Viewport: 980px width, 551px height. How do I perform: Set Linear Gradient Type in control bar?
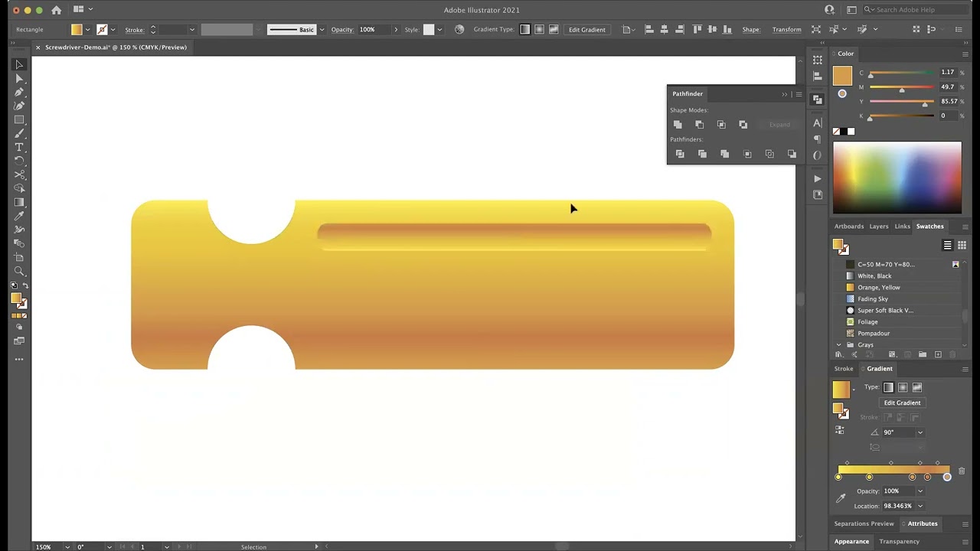[524, 29]
